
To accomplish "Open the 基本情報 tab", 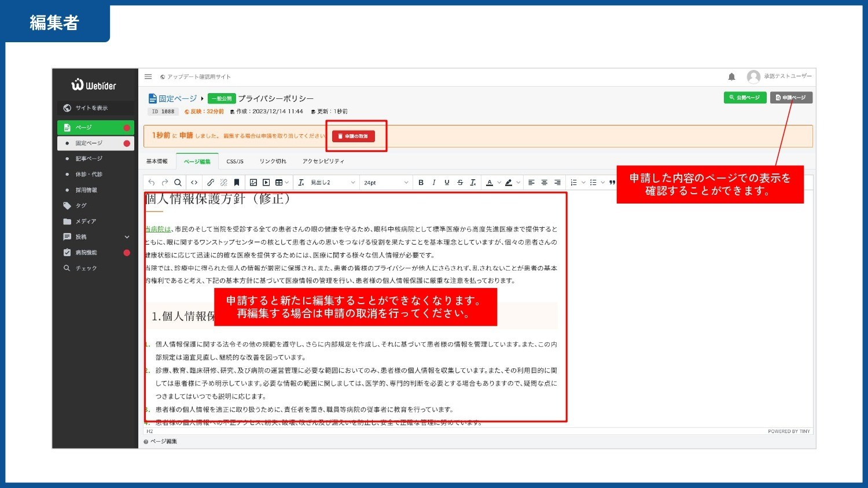I will click(157, 161).
